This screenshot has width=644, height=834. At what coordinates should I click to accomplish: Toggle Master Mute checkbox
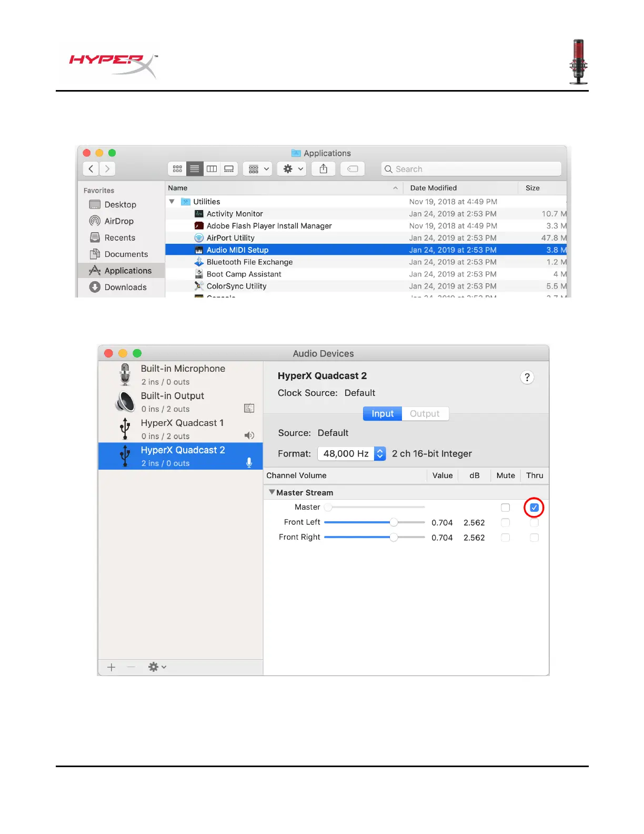(506, 508)
